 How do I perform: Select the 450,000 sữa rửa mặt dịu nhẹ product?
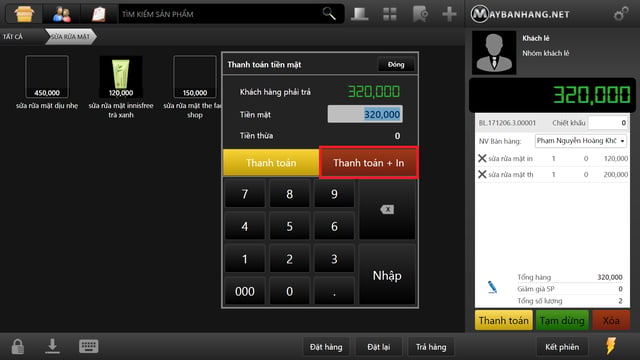tap(47, 83)
